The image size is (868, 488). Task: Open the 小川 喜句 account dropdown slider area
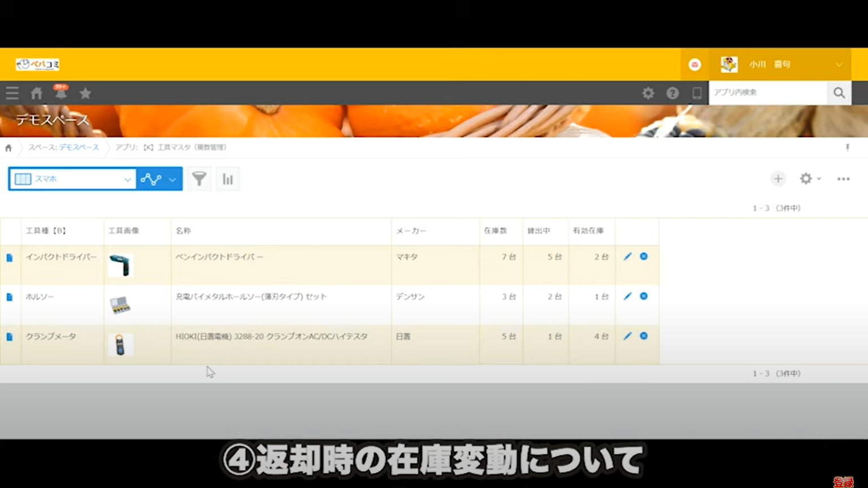[840, 64]
